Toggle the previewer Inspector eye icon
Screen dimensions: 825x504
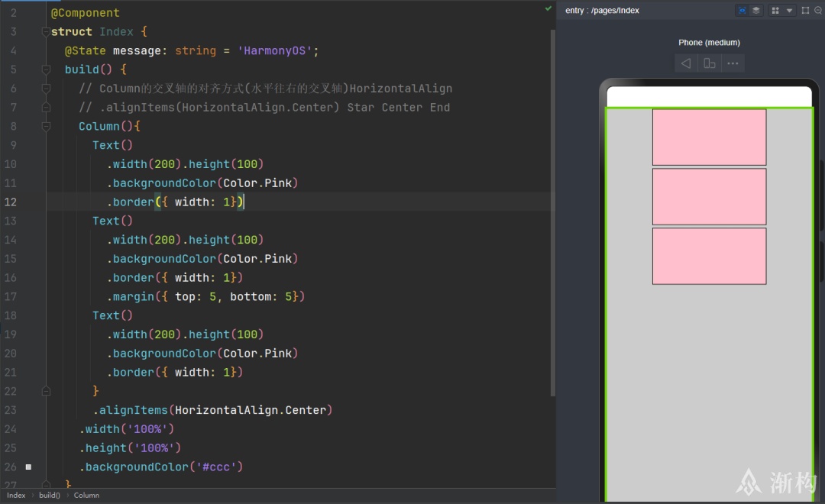coord(742,11)
